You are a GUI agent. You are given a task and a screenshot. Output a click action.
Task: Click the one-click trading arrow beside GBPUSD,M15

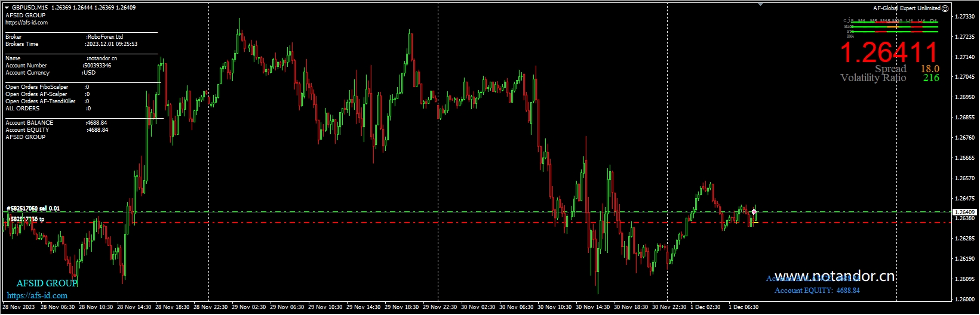click(7, 8)
